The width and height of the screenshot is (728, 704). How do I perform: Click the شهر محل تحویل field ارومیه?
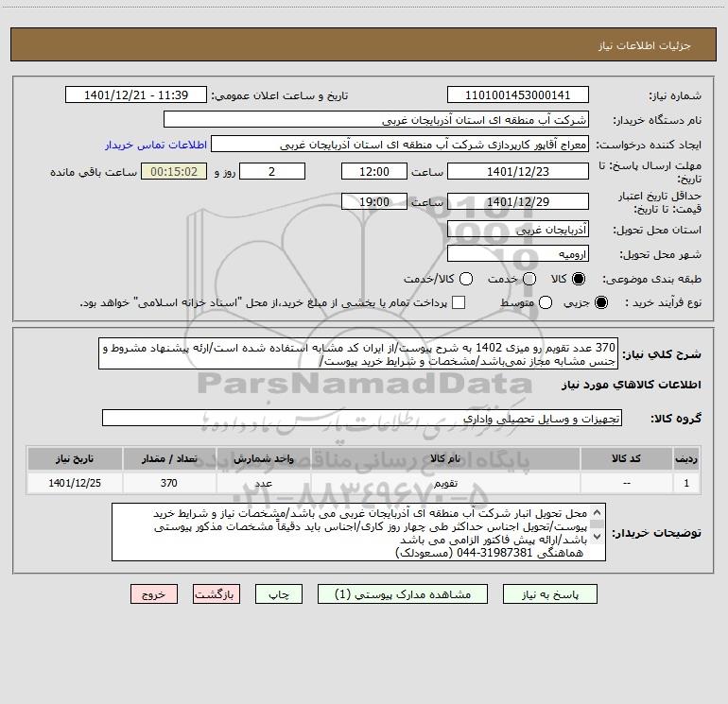pos(518,253)
